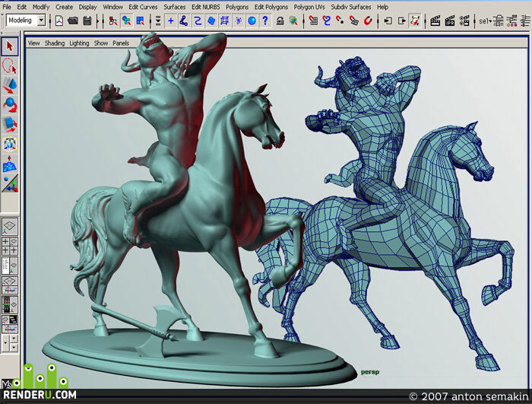Choose the Outliner/Persp layout
The height and width of the screenshot is (404, 532).
coord(9,266)
